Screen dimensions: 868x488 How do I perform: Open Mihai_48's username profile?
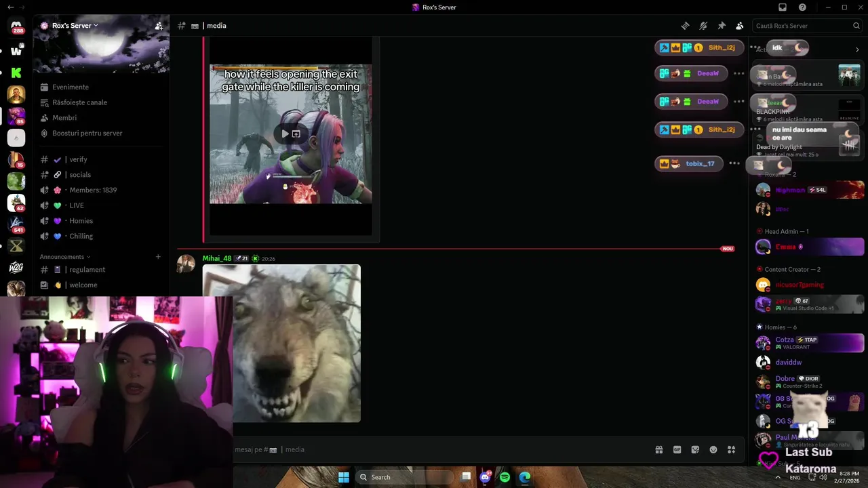coord(217,258)
